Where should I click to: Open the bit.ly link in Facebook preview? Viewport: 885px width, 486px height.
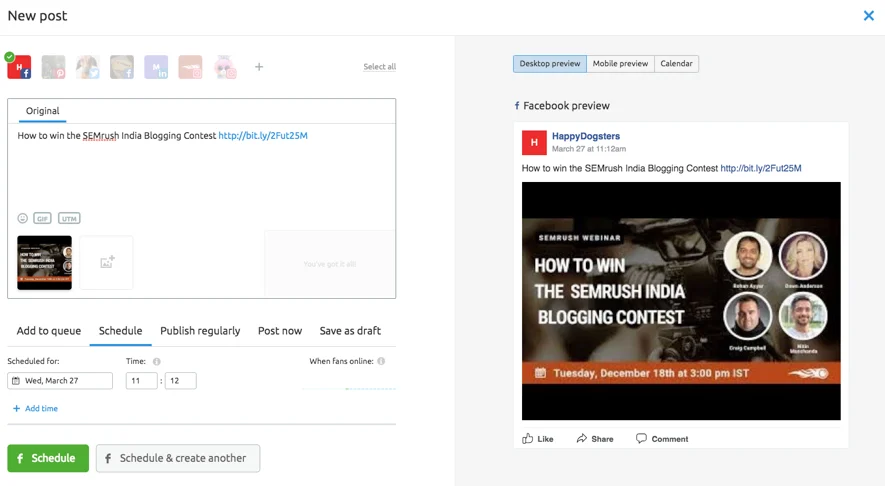761,168
